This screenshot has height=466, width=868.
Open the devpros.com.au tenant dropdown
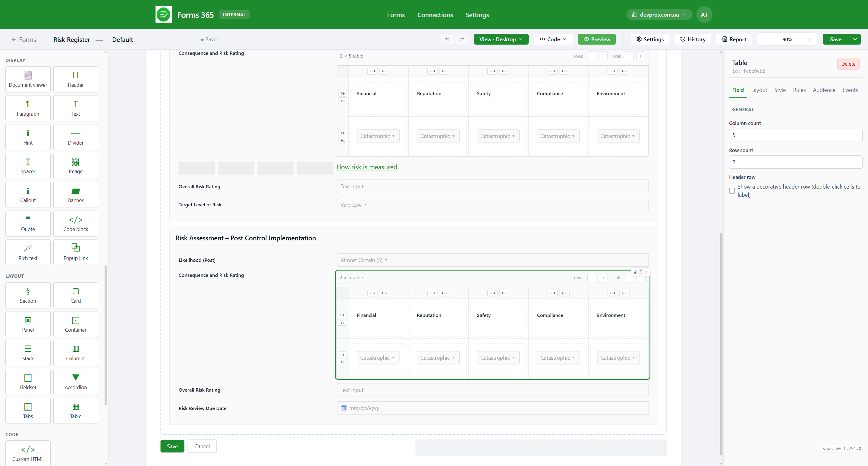pyautogui.click(x=659, y=14)
